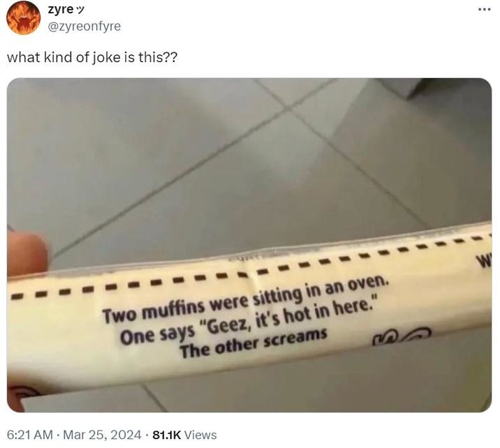This screenshot has height=448, width=500.
Task: View the 81.1K Views count
Action: [x=184, y=435]
